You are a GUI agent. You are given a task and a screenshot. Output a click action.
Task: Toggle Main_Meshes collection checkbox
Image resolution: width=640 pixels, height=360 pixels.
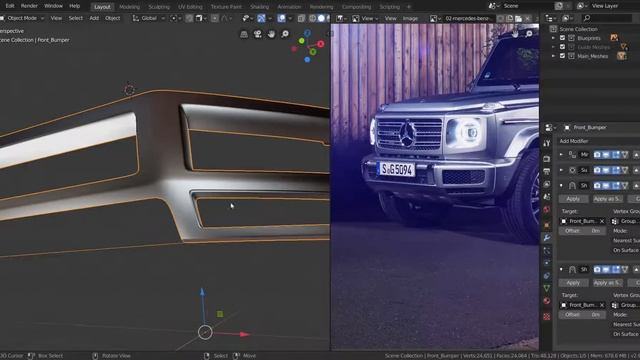click(x=562, y=56)
